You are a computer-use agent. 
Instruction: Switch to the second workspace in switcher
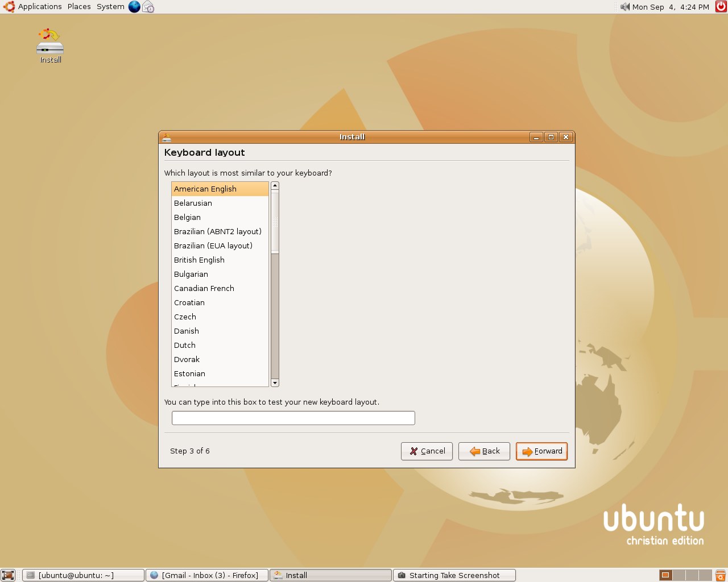click(679, 575)
